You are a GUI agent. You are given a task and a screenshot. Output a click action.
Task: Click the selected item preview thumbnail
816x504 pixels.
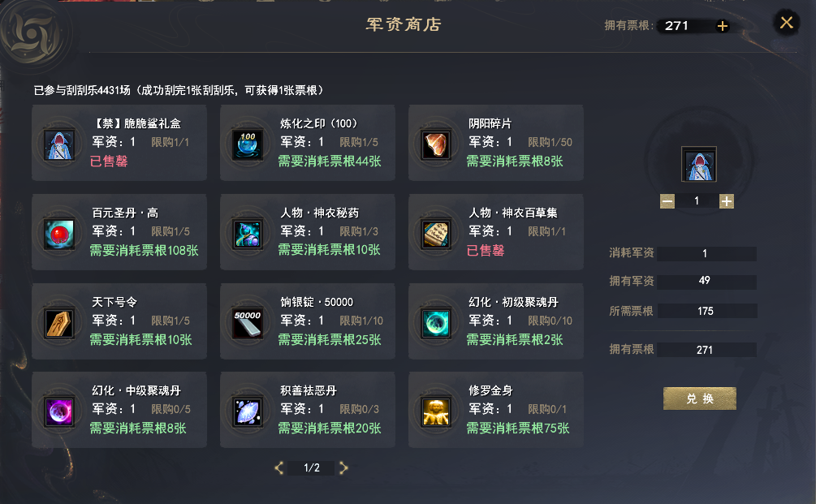click(x=699, y=165)
